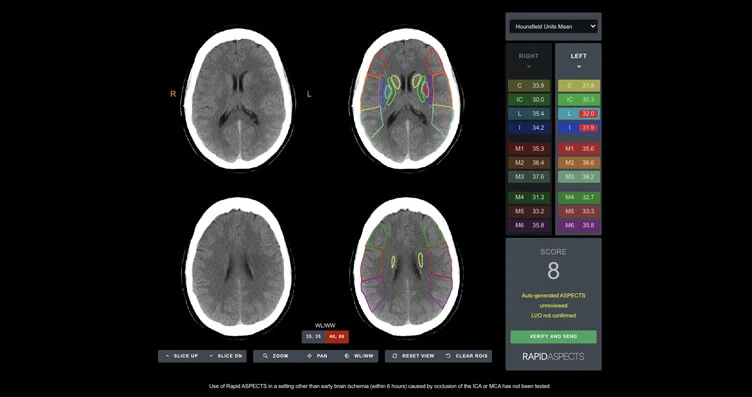Click the RAPID ASPECTS logo

[x=553, y=357]
